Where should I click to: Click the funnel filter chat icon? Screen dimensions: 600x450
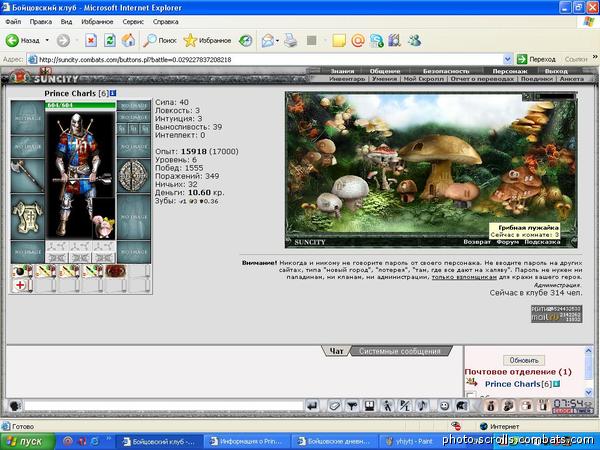point(352,406)
